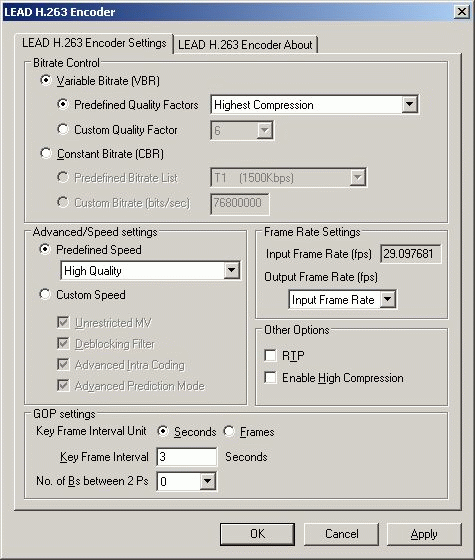Click the Cancel button
This screenshot has width=475, height=560.
tap(341, 534)
